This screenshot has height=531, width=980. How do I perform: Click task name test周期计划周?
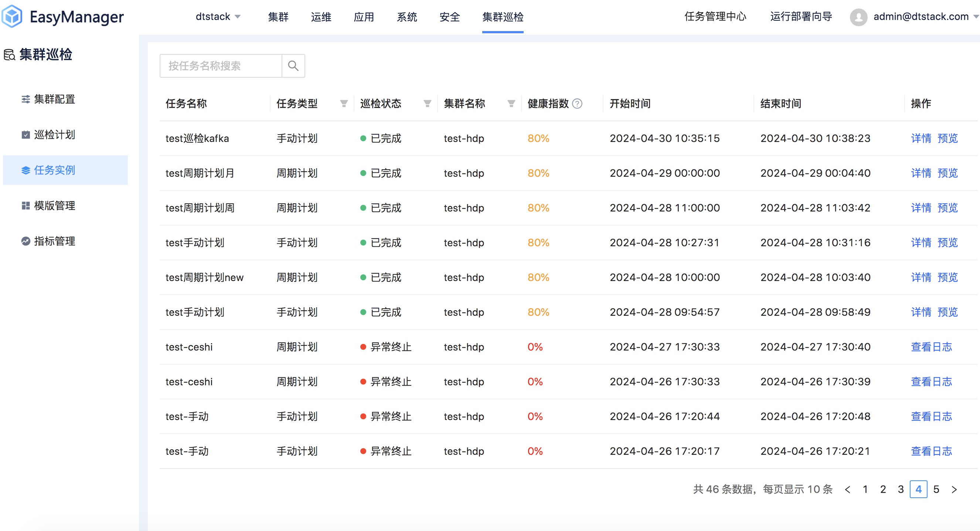(x=200, y=208)
